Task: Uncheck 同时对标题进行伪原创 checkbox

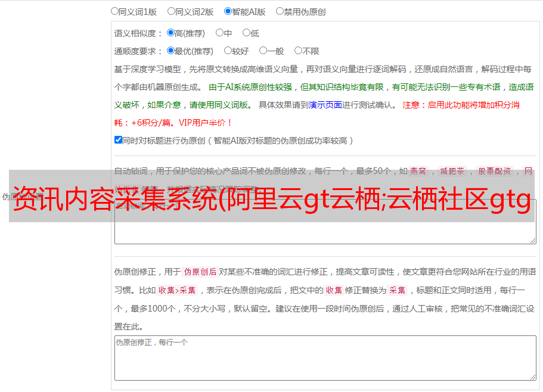Action: tap(118, 140)
